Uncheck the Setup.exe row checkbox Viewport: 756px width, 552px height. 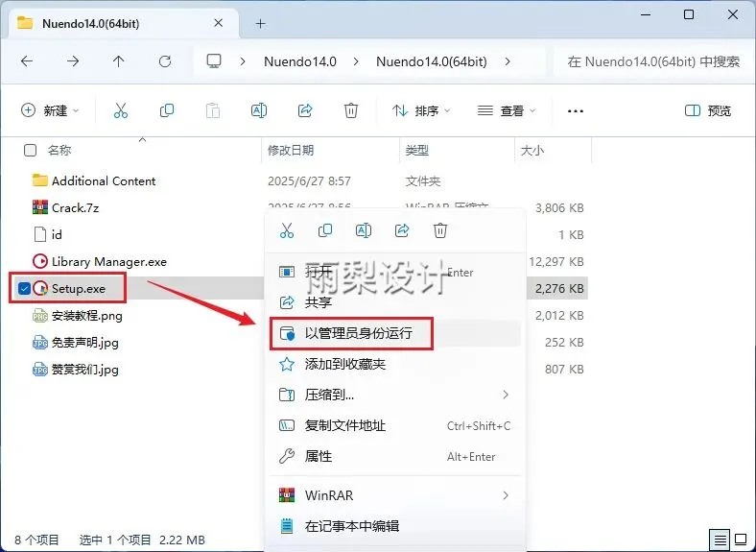[24, 289]
